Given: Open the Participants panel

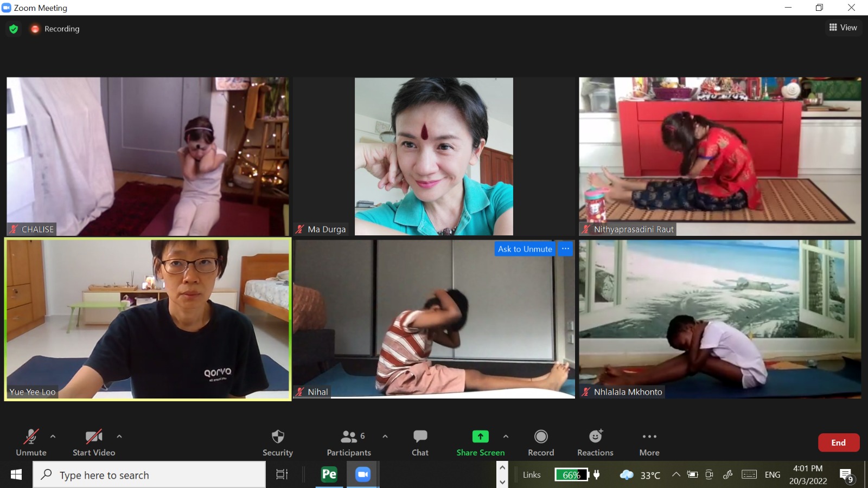Looking at the screenshot, I should pyautogui.click(x=348, y=442).
